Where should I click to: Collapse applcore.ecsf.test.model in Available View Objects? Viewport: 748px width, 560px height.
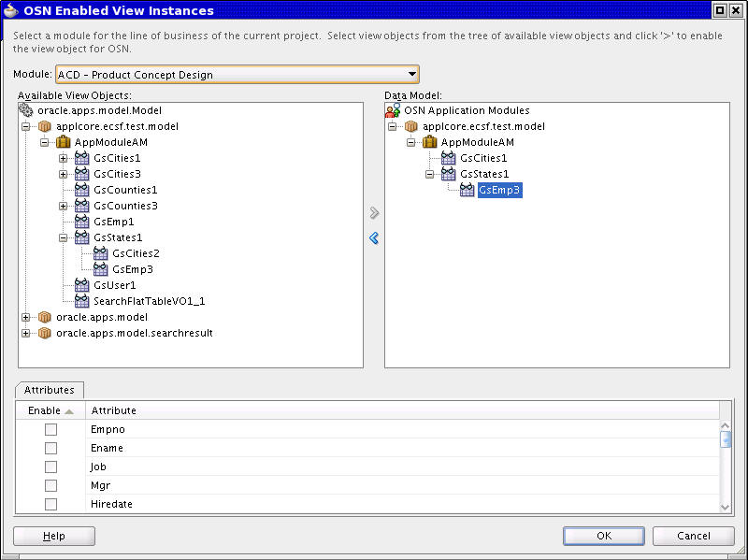26,126
